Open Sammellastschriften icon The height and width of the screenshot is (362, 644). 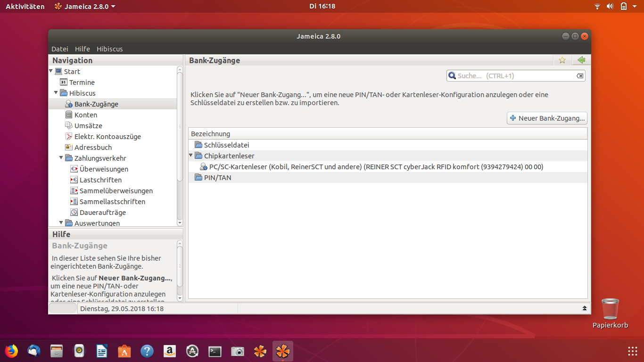(74, 202)
